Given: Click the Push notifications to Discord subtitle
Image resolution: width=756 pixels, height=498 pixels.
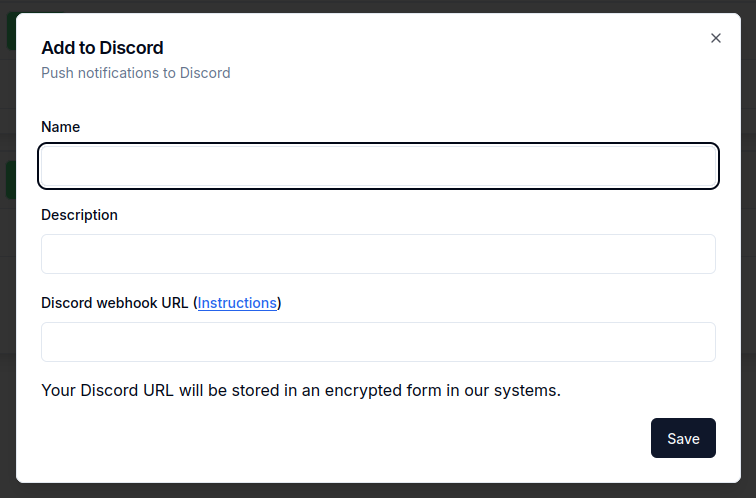Looking at the screenshot, I should [x=136, y=73].
